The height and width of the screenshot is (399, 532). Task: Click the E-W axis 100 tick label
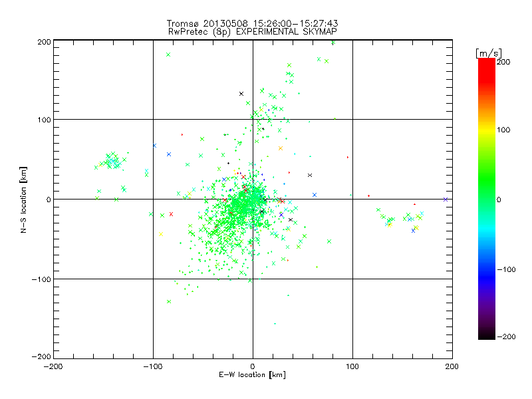tap(352, 367)
